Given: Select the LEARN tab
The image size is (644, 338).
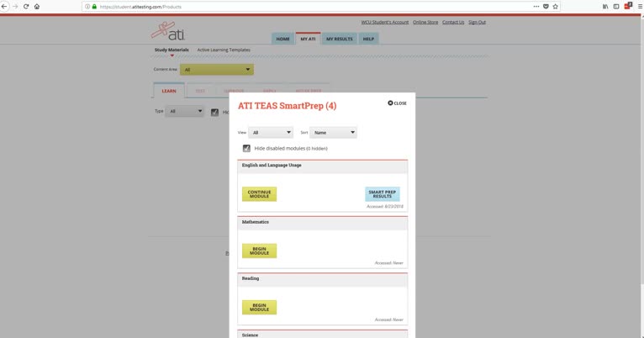Looking at the screenshot, I should click(169, 91).
